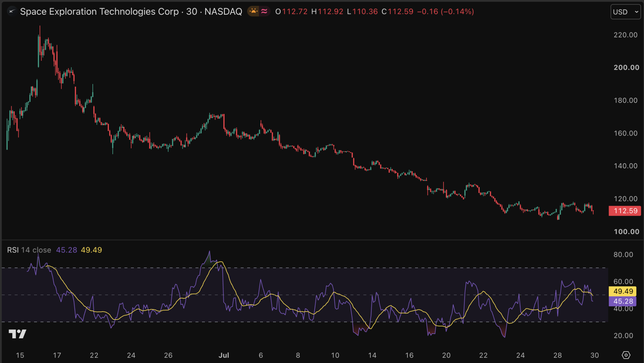This screenshot has width=644, height=363.
Task: Click the 120.00 price scale label
Action: 625,199
